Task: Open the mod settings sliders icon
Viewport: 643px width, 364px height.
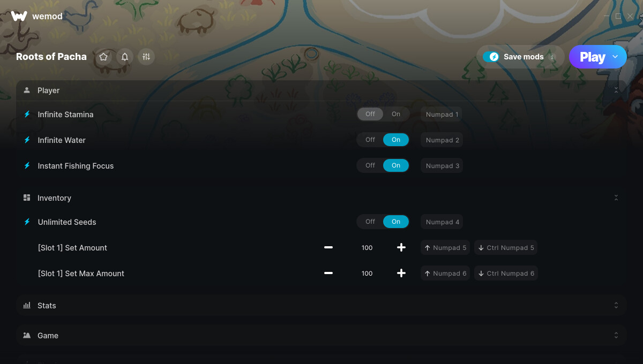Action: pyautogui.click(x=146, y=57)
